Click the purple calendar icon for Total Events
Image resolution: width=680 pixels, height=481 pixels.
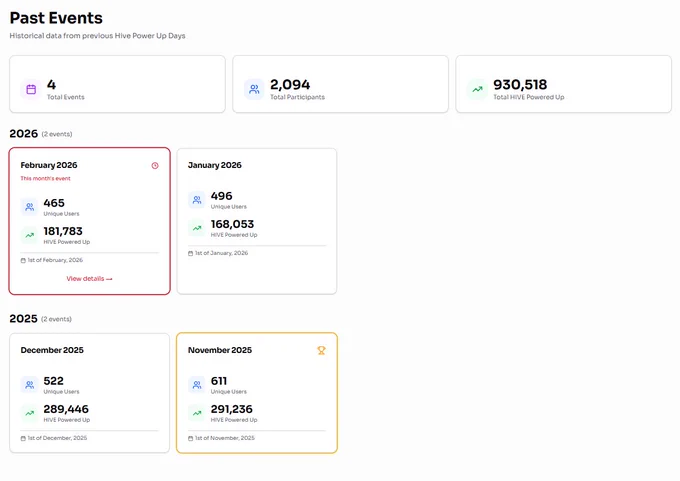31,89
